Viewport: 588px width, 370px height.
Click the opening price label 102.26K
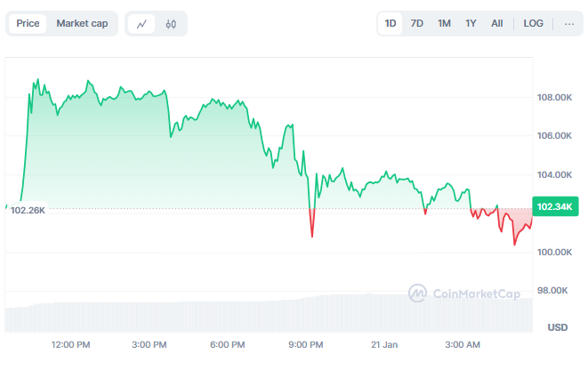[28, 210]
